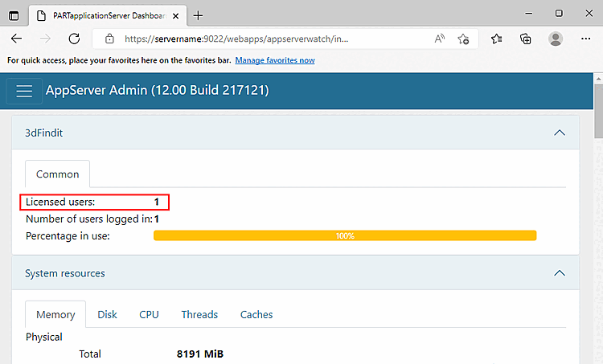Click the site lock icon in address bar
This screenshot has height=364, width=603.
pos(109,39)
